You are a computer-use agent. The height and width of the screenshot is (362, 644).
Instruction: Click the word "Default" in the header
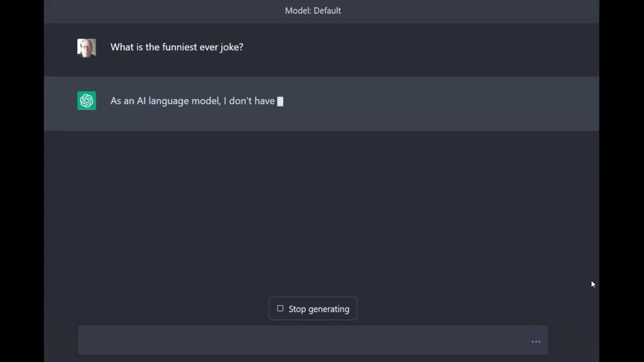327,11
